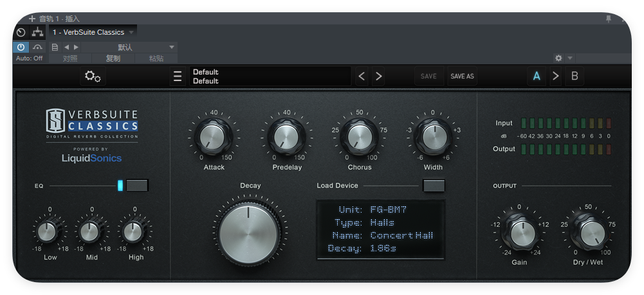
Task: Click the 粘贴 paste button
Action: [x=156, y=58]
